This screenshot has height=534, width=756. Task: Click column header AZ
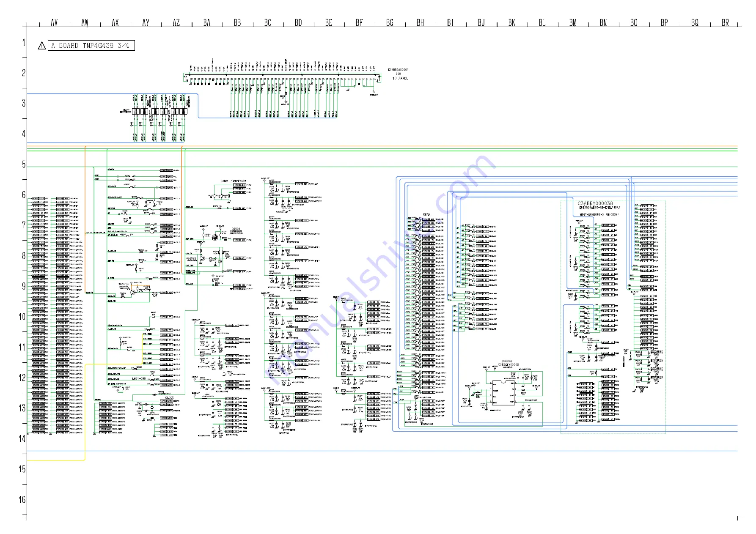tap(176, 23)
